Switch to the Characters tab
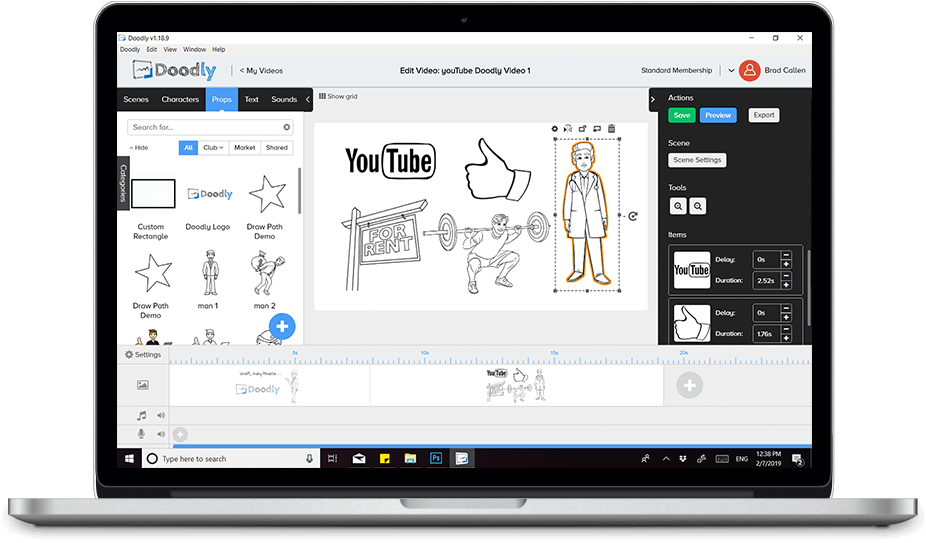The width and height of the screenshot is (926, 543). 180,99
